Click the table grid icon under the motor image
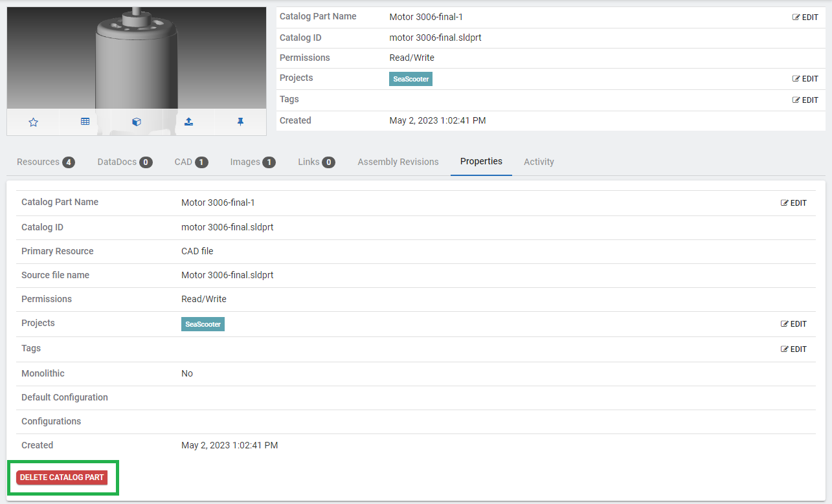Screen dimensions: 832x504 point(85,122)
